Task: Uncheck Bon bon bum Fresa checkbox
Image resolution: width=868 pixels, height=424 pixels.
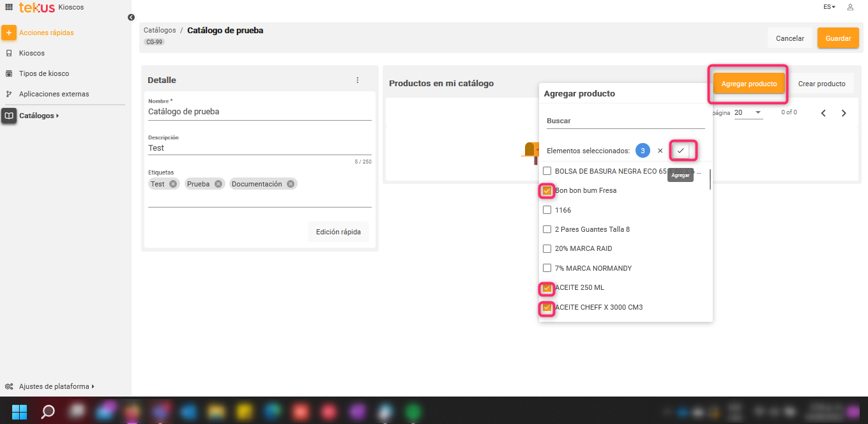Action: (x=547, y=190)
